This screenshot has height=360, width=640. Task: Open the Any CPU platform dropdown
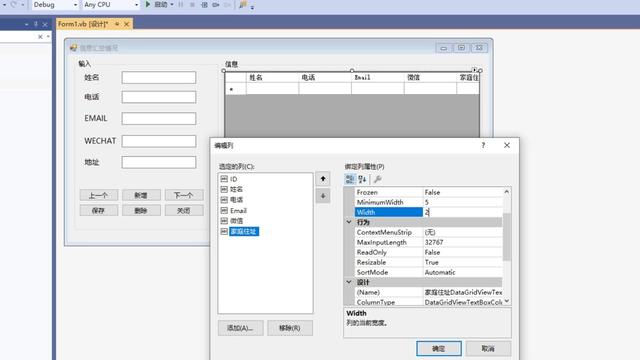point(111,5)
